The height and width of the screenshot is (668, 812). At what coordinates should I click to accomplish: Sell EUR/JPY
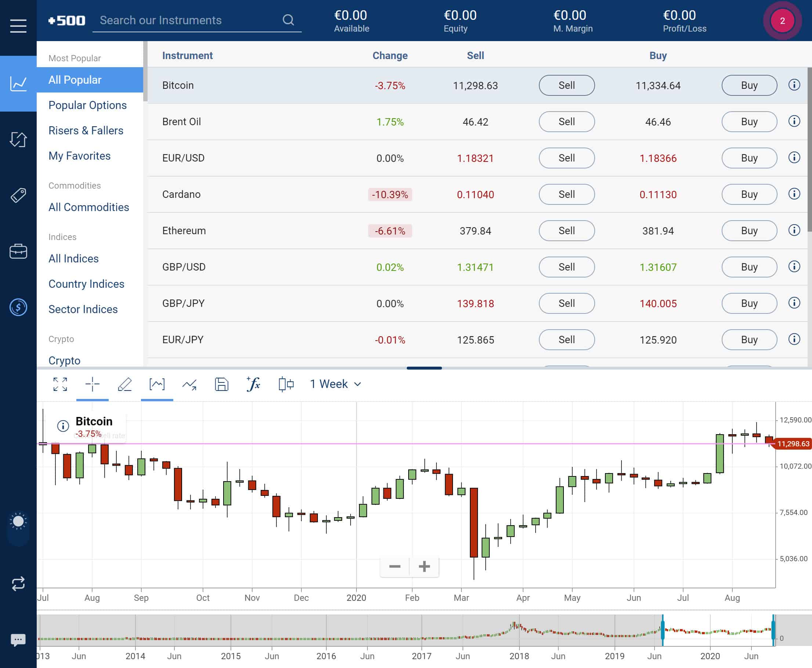(x=566, y=340)
